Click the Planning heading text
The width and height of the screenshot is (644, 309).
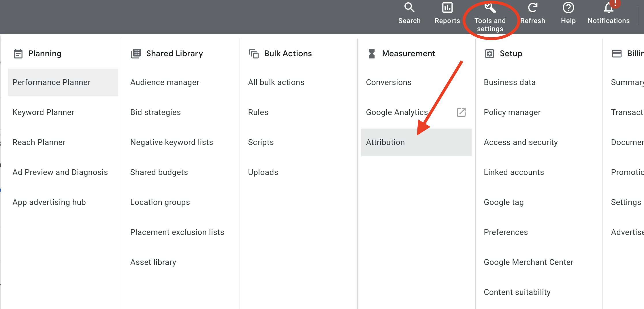point(45,54)
